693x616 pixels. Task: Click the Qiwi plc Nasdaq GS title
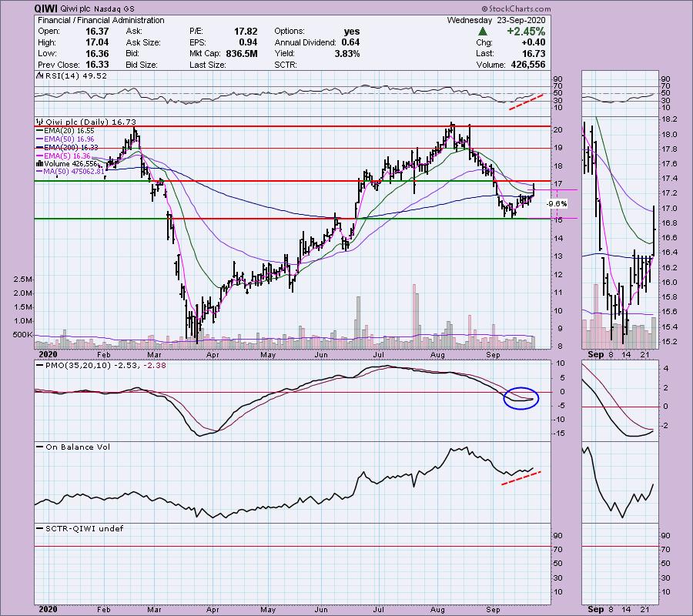click(97, 8)
